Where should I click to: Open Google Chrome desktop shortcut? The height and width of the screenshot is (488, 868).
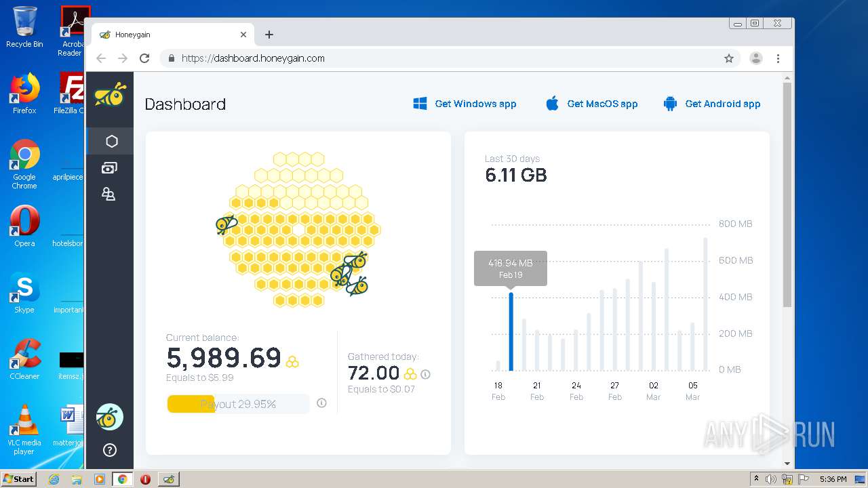tap(24, 164)
